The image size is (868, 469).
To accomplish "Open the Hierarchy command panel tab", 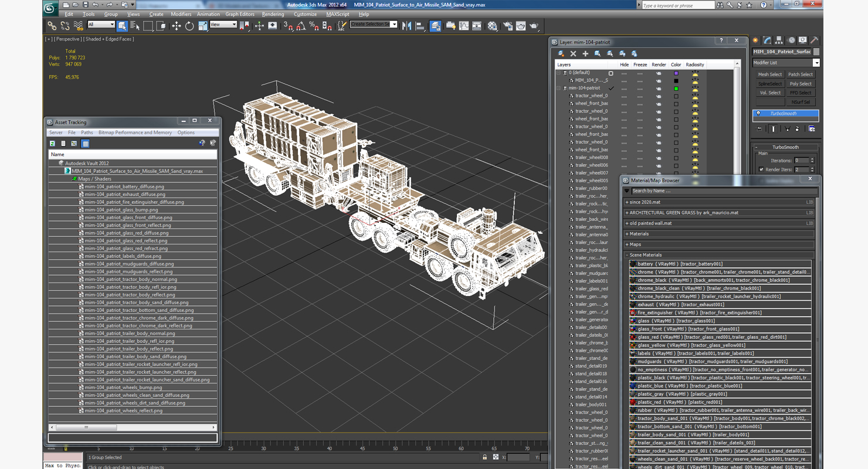I will pos(779,40).
